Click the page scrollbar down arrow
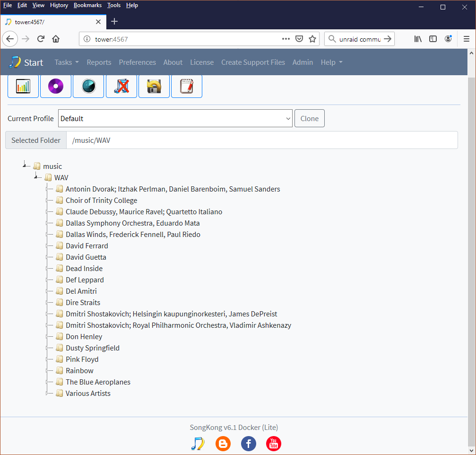This screenshot has width=476, height=455. [471, 451]
